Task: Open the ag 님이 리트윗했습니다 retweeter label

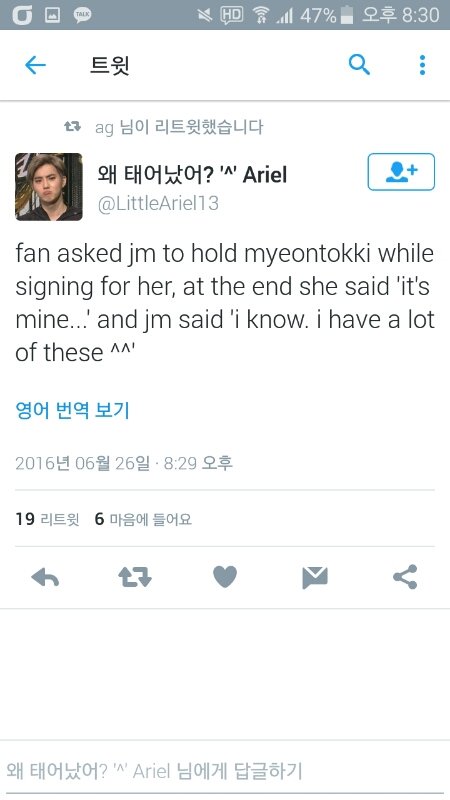Action: point(179,127)
